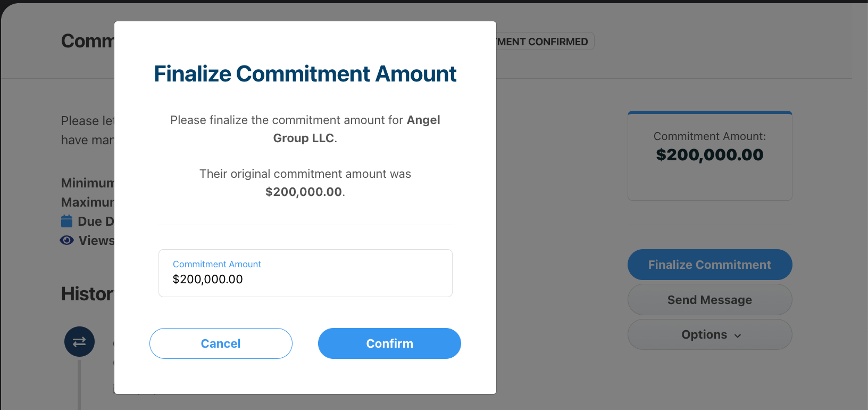This screenshot has width=868, height=410.
Task: Click the original commitment amount $200,000.00 text
Action: point(303,192)
